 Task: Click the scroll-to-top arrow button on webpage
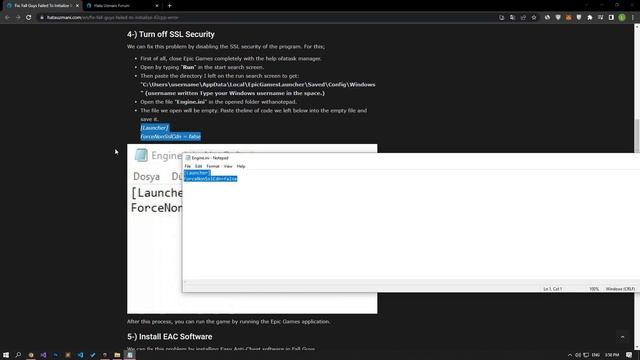622,337
